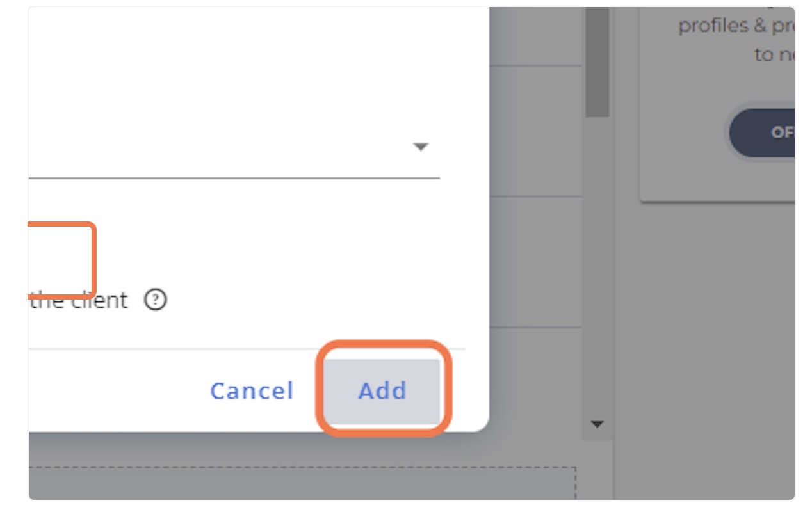The width and height of the screenshot is (812, 512).
Task: Select the 'profiles & pr...' card text
Action: coord(736,26)
